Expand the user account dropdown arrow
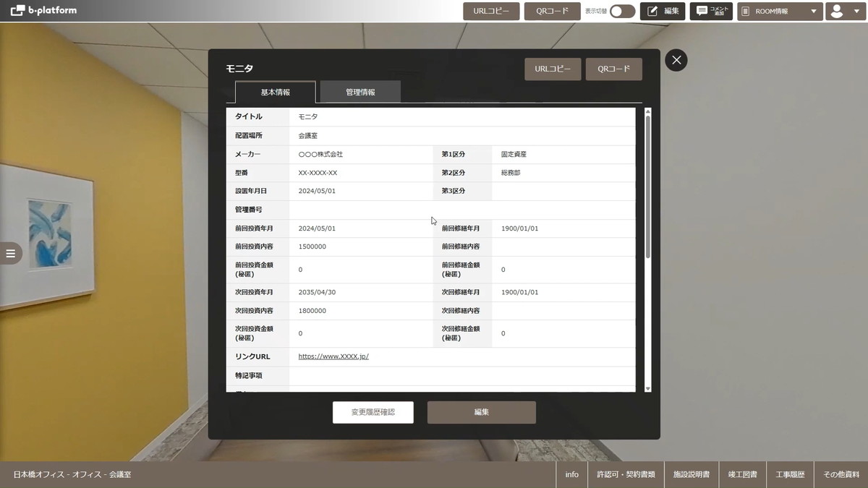Viewport: 868px width, 488px height. [x=856, y=12]
